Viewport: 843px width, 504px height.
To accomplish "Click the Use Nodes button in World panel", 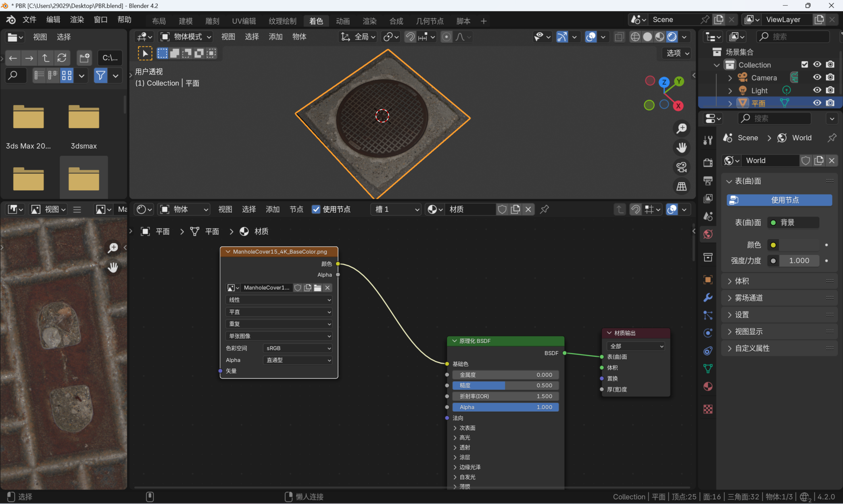I will 779,200.
